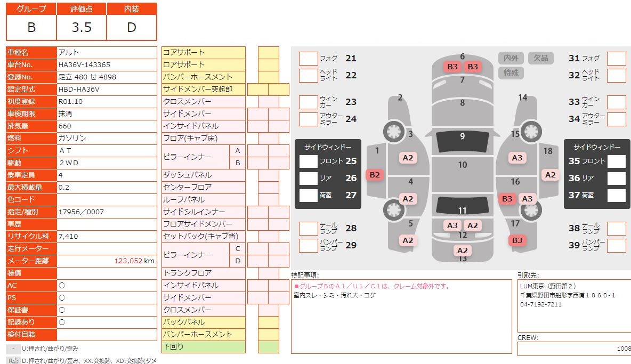Viewport: 631px width, 364px height.
Task: Select the A2 damage marker near panel 3
Action: (x=408, y=158)
